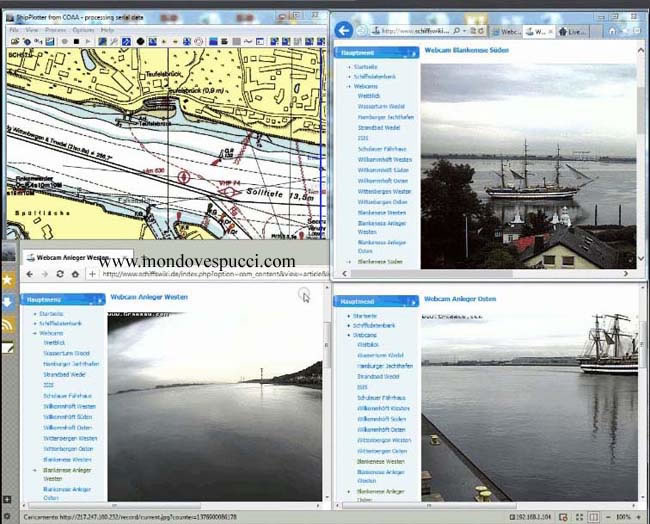The width and height of the screenshot is (650, 524).
Task: Click back arrow in the Anleger Westen browser
Action: coord(29,274)
